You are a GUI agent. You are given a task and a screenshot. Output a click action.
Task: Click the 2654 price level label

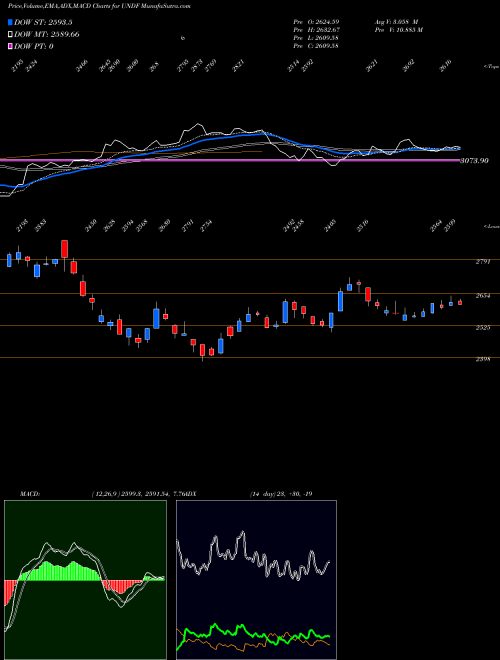click(x=483, y=296)
